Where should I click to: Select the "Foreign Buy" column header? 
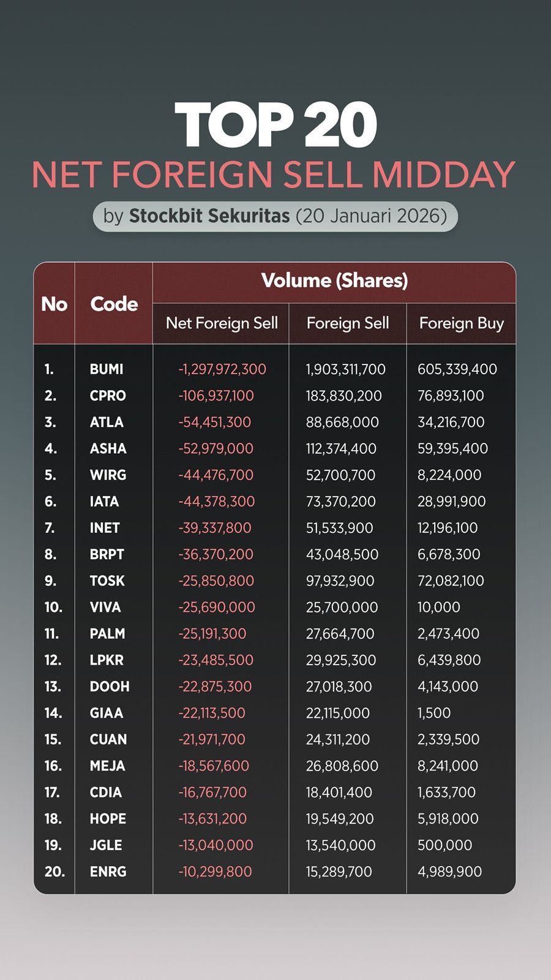point(461,323)
